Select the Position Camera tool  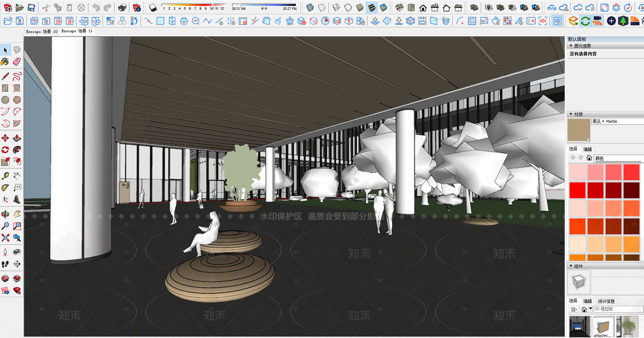pyautogui.click(x=5, y=252)
